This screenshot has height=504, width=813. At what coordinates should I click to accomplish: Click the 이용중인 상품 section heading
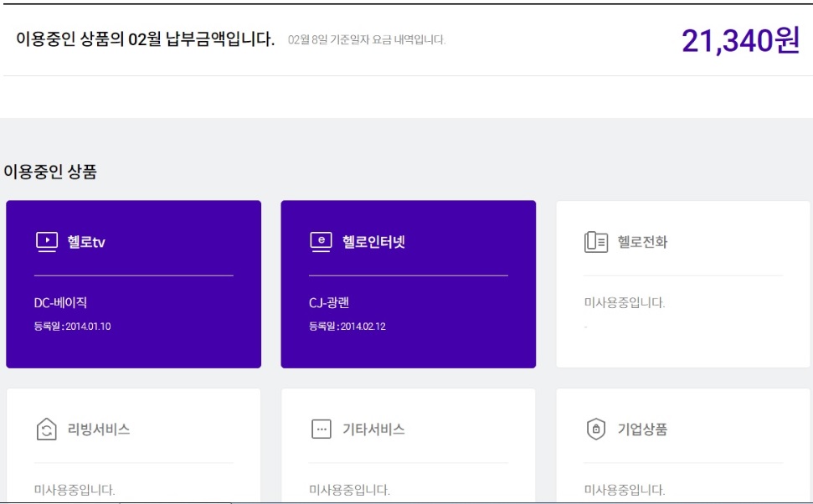(x=50, y=172)
